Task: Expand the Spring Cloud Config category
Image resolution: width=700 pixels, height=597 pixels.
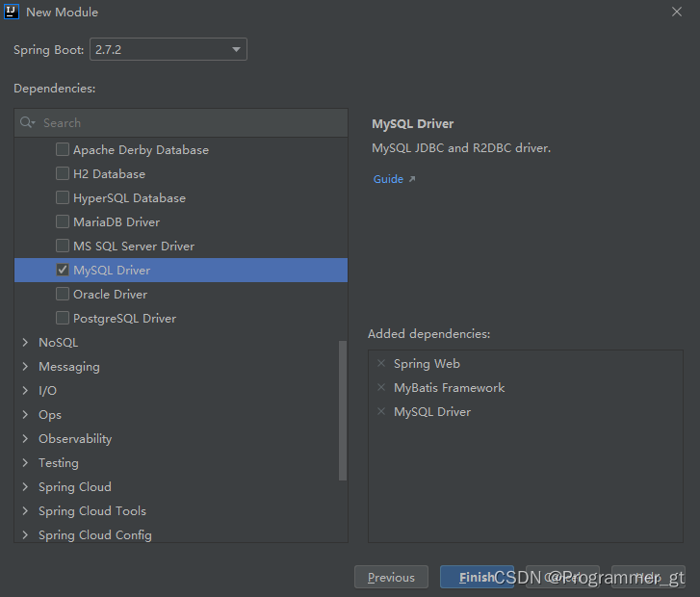Action: pyautogui.click(x=25, y=535)
